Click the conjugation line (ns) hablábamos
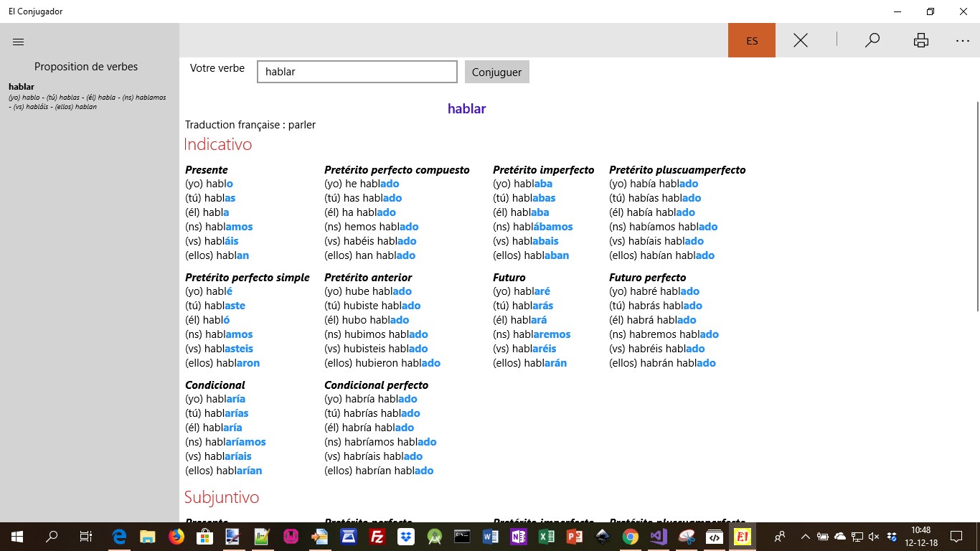 click(x=533, y=227)
